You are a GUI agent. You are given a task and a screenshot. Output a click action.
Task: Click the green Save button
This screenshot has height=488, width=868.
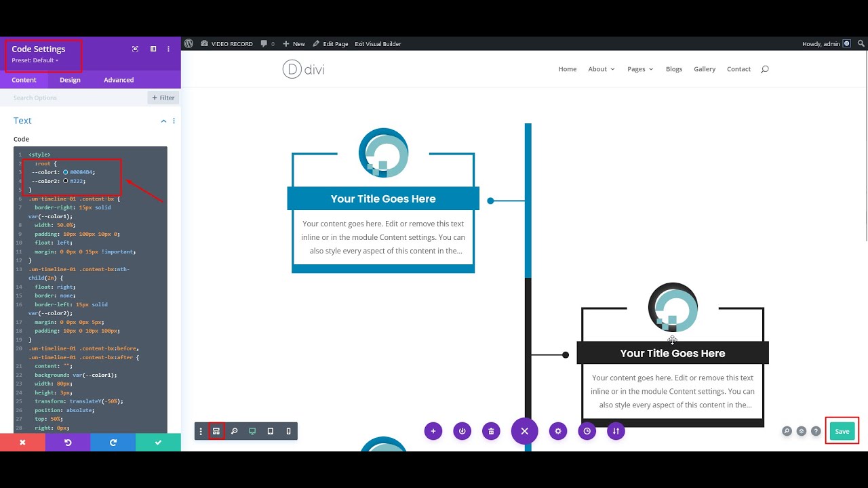[842, 431]
